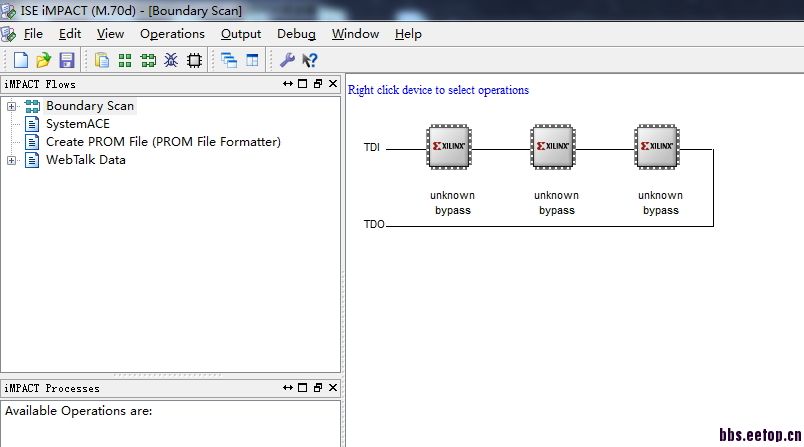The width and height of the screenshot is (804, 447).
Task: Click the chip device toolbar icon
Action: point(194,60)
